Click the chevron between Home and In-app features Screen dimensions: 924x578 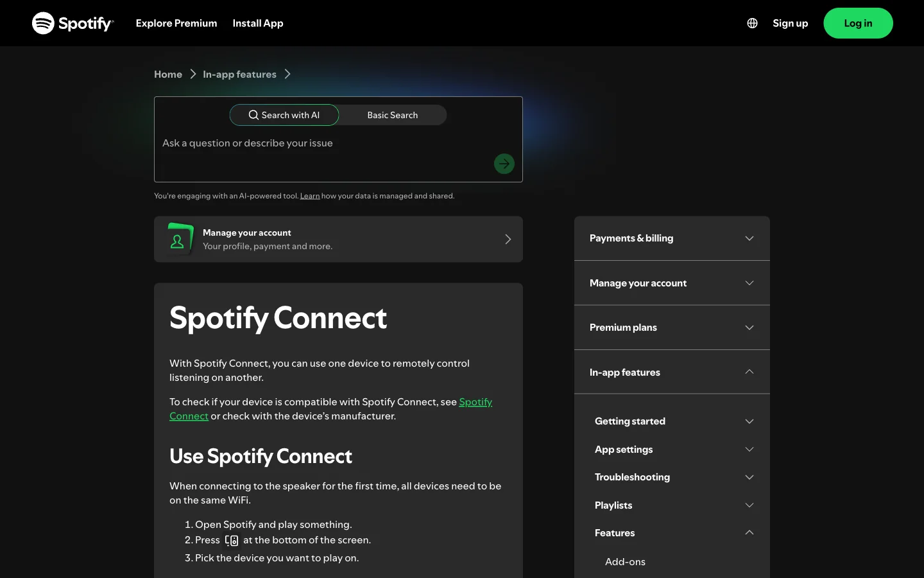[x=193, y=74]
